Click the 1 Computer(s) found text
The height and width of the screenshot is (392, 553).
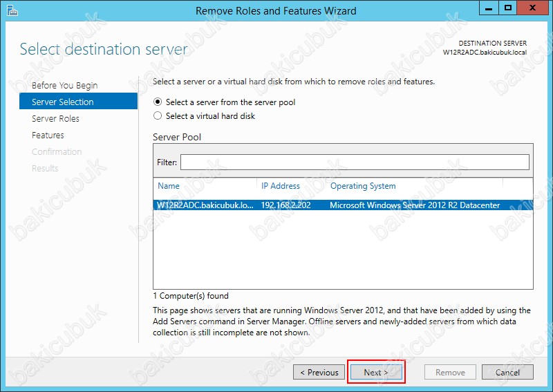pyautogui.click(x=191, y=296)
